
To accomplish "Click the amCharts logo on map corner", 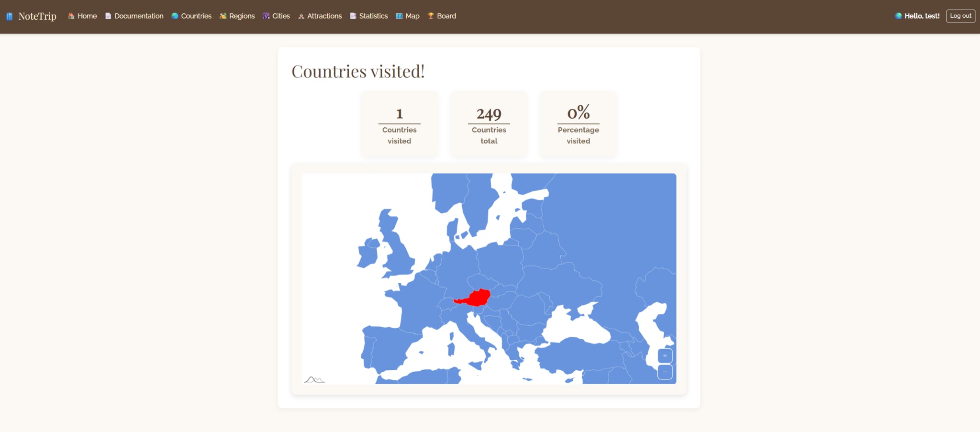I will (x=314, y=379).
